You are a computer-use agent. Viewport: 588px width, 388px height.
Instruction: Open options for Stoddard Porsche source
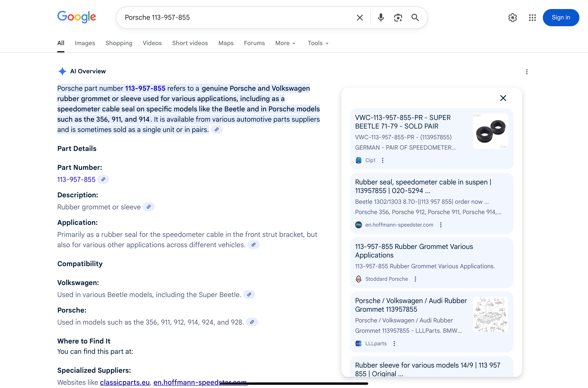415,279
